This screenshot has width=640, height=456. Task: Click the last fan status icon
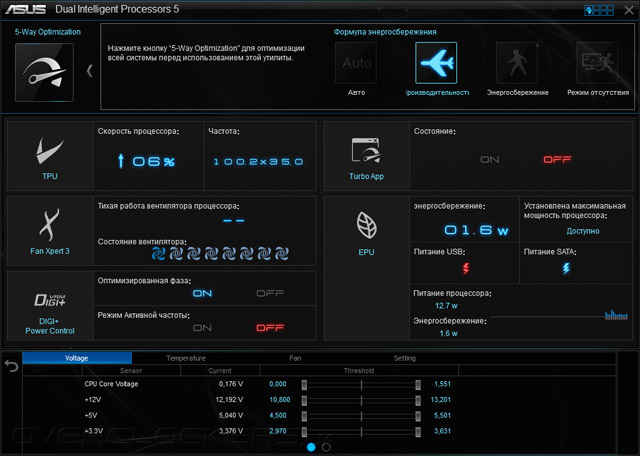(x=282, y=254)
